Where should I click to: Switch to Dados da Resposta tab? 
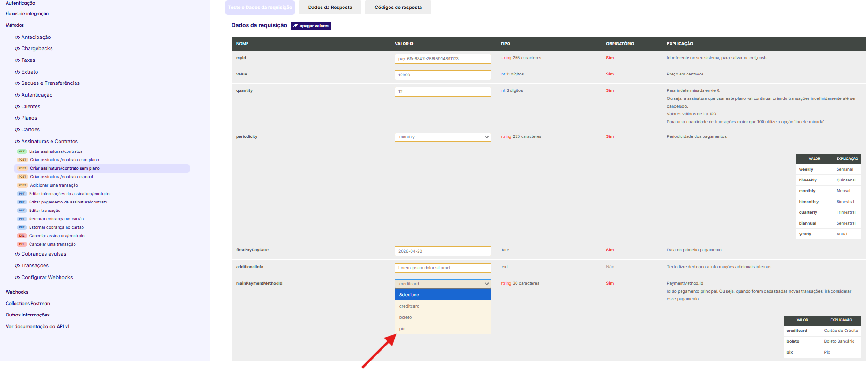click(330, 8)
